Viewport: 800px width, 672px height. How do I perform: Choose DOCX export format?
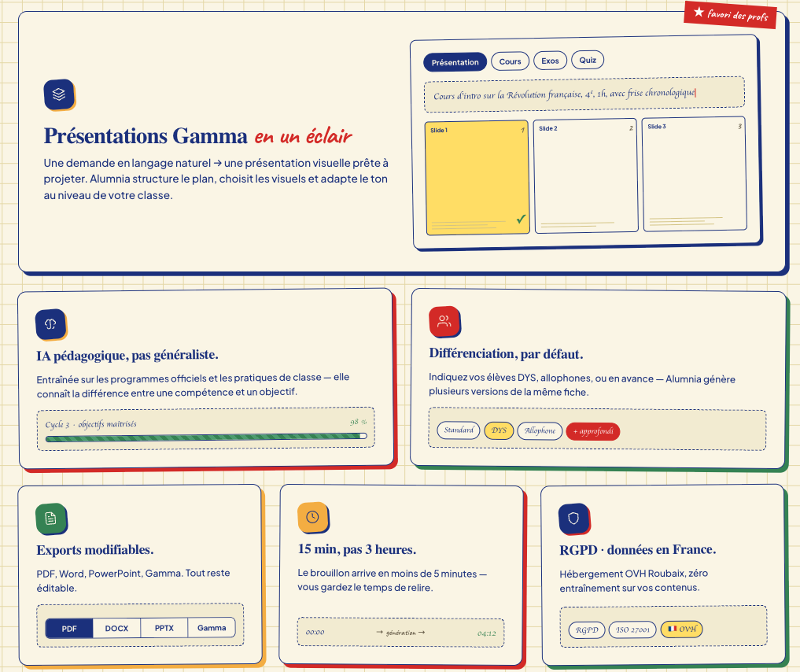point(117,628)
